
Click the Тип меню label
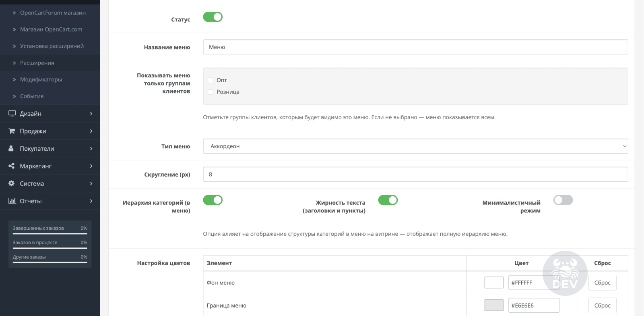pyautogui.click(x=175, y=146)
